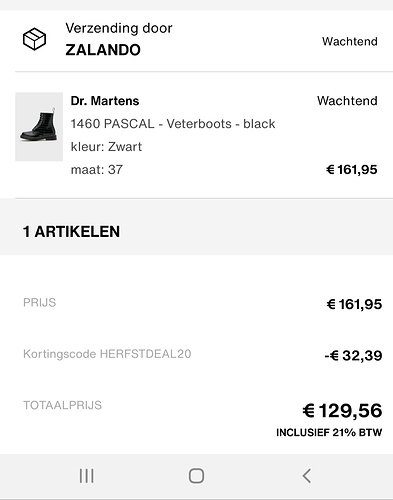Open the Dr. Martens boot thumbnail
393x500 pixels.
39,127
